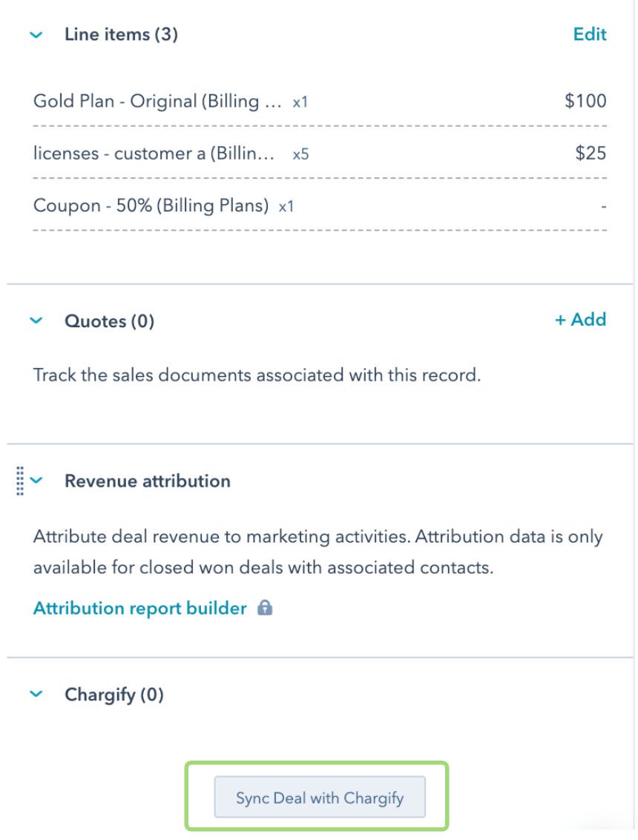Click the Coupon - 50% line item
The image size is (638, 840).
pyautogui.click(x=151, y=206)
